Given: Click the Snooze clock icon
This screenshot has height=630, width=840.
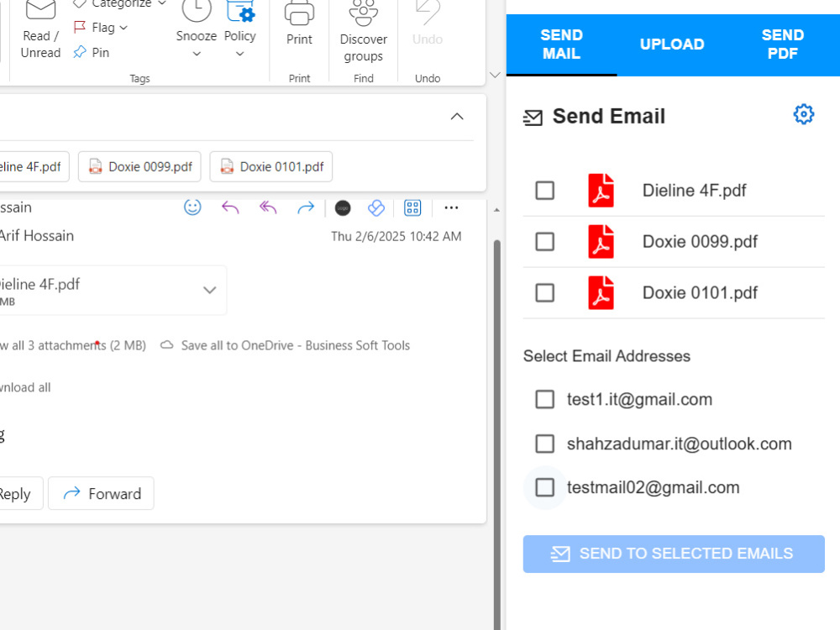Looking at the screenshot, I should tap(196, 9).
